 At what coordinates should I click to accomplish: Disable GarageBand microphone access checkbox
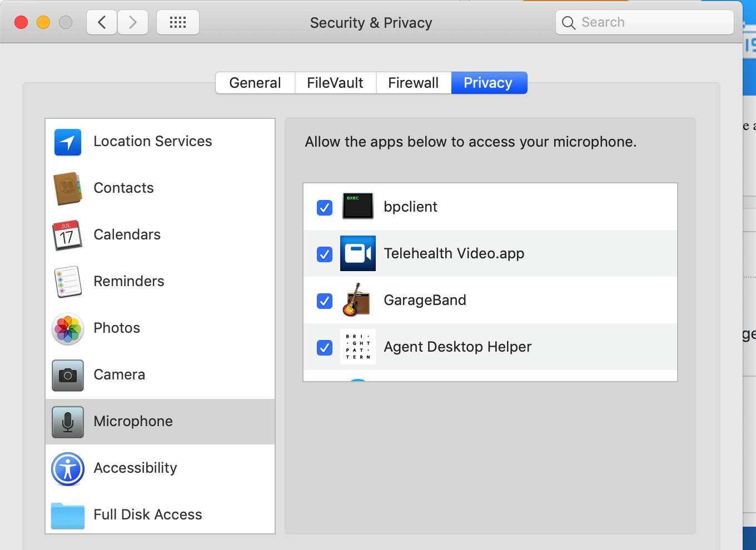tap(325, 301)
